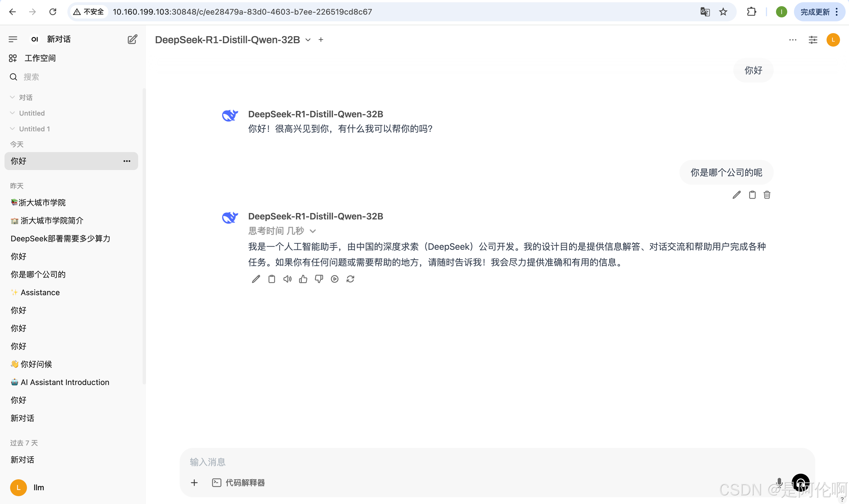Click the llm user profile button
Viewport: 849px width, 504px height.
28,487
